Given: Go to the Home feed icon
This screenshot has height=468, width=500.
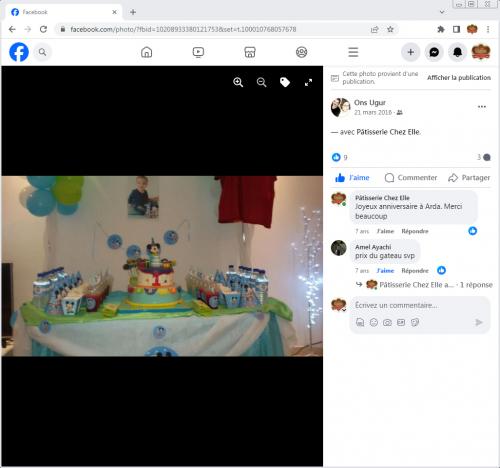Looking at the screenshot, I should click(x=146, y=52).
